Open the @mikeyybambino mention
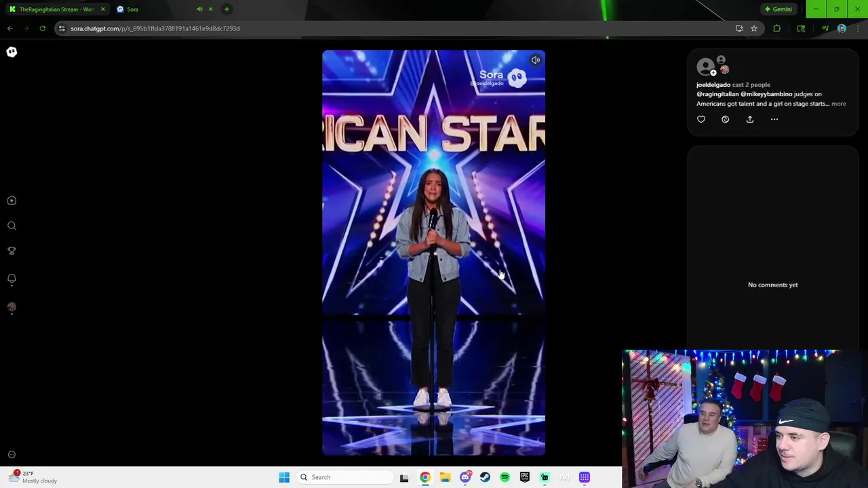868x488 pixels. (766, 94)
